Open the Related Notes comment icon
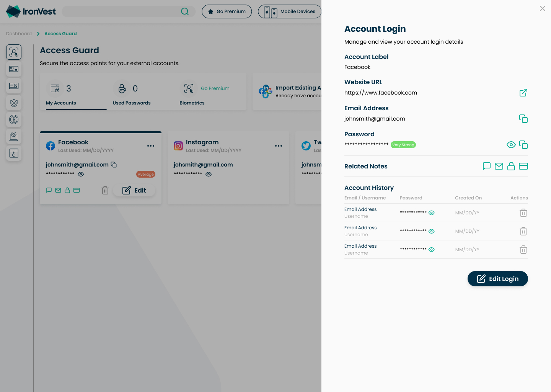Viewport: 551px width, 392px height. (x=487, y=166)
